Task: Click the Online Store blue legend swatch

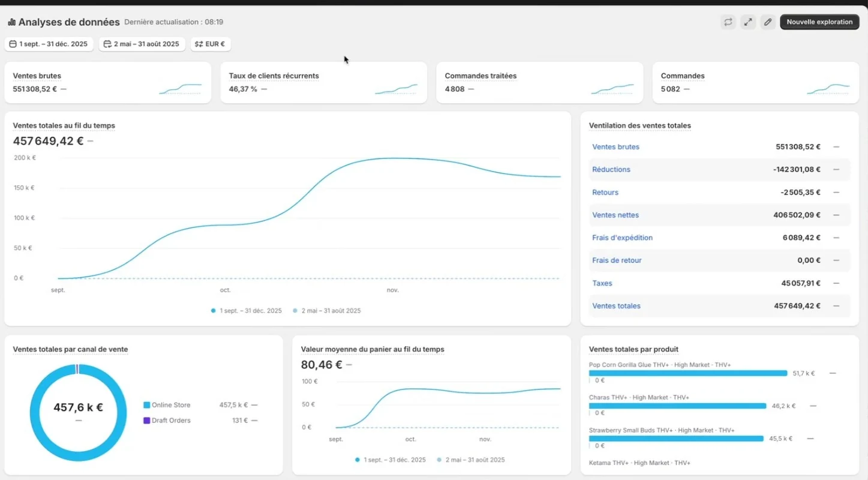Action: coord(146,405)
